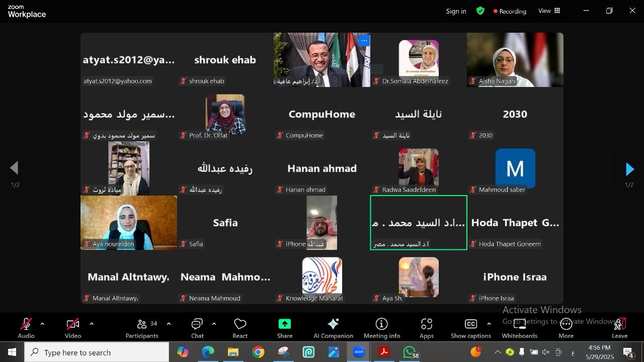Open Whiteboards from the toolbar
644x362 pixels.
click(x=519, y=328)
